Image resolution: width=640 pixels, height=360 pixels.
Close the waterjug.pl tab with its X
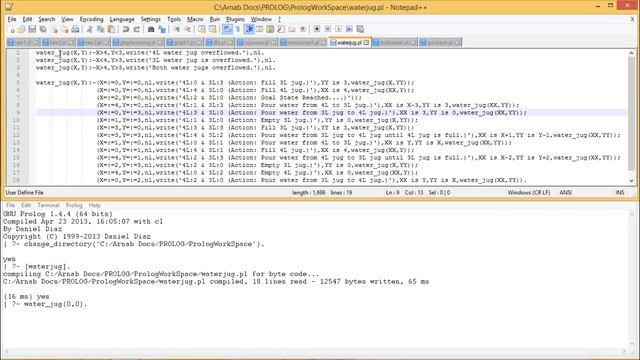coord(366,42)
